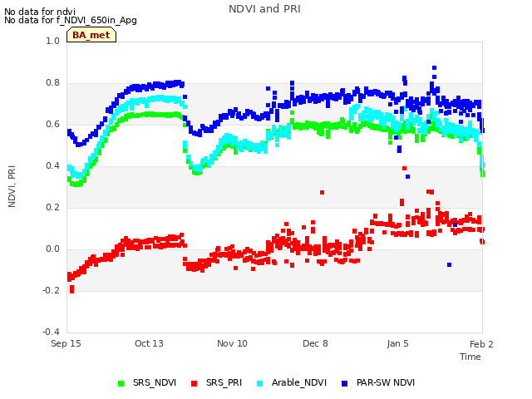Viewport: 532px width, 399px height.
Task: Click the x-axis title Time
Action: (x=470, y=357)
